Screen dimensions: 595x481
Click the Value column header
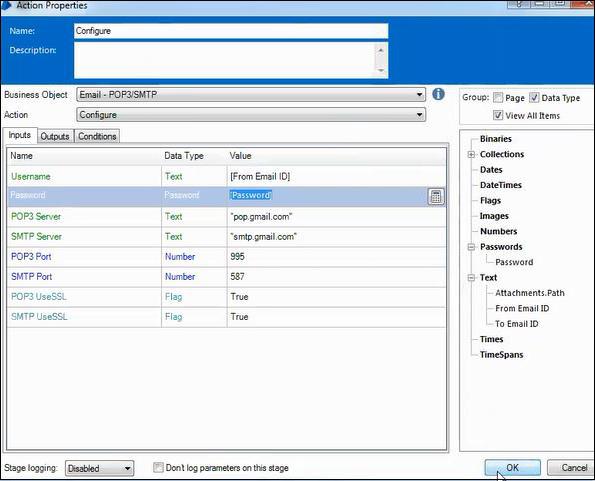coord(240,156)
